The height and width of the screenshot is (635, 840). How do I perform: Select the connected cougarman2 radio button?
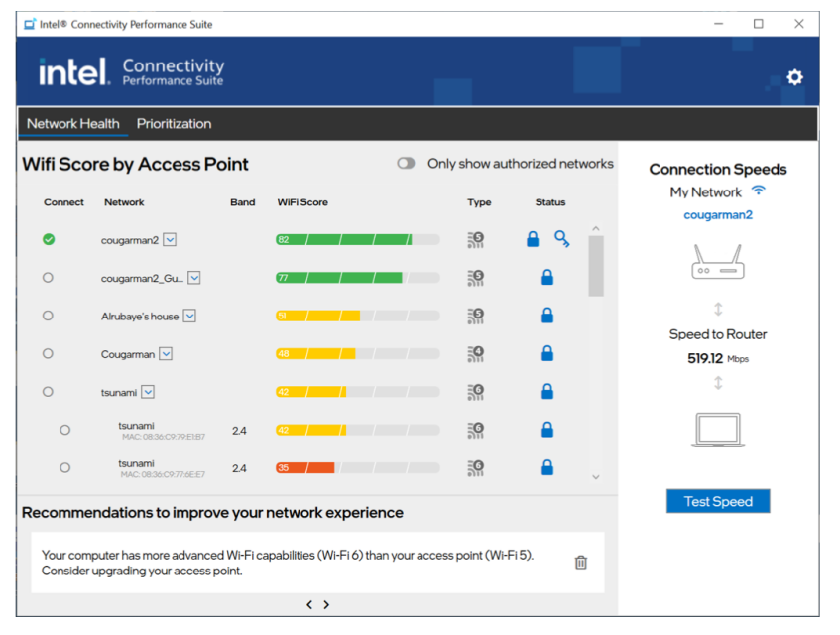49,239
